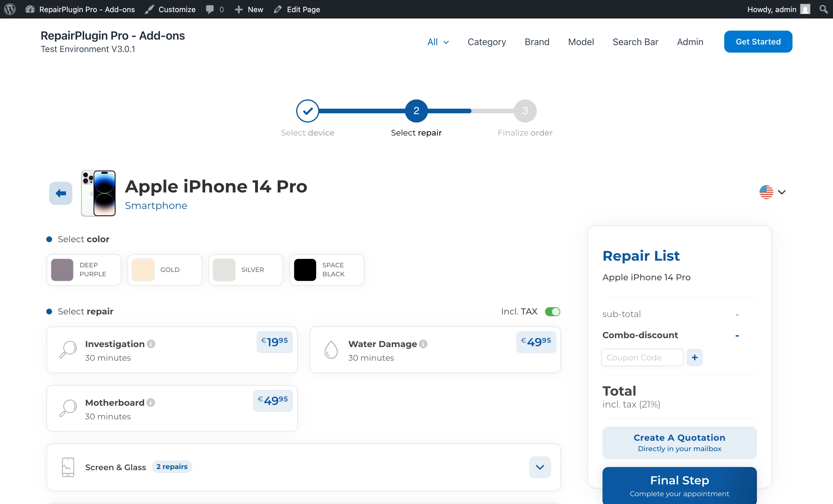
Task: Open the All dropdown in navigation
Action: (x=437, y=42)
